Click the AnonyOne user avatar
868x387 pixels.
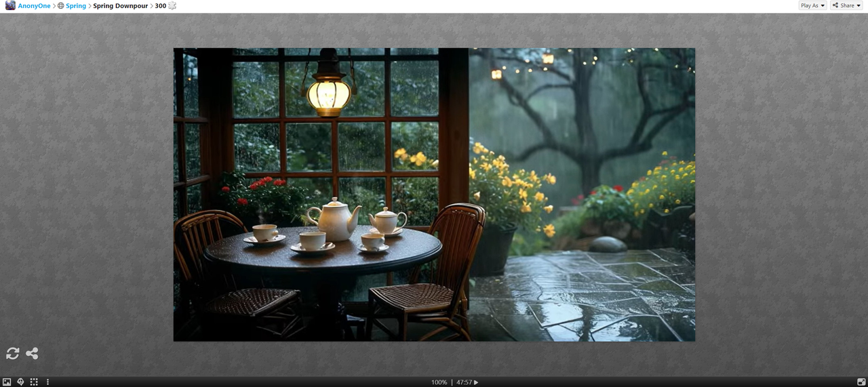[x=10, y=5]
